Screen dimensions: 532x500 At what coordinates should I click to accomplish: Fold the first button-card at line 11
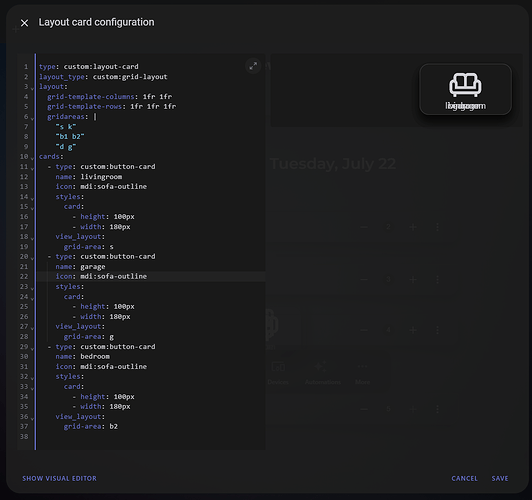click(33, 168)
